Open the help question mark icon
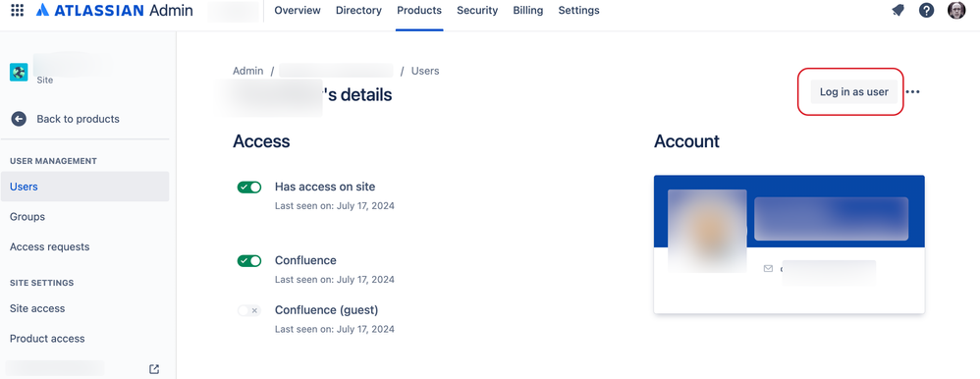This screenshot has height=379, width=980. [926, 10]
